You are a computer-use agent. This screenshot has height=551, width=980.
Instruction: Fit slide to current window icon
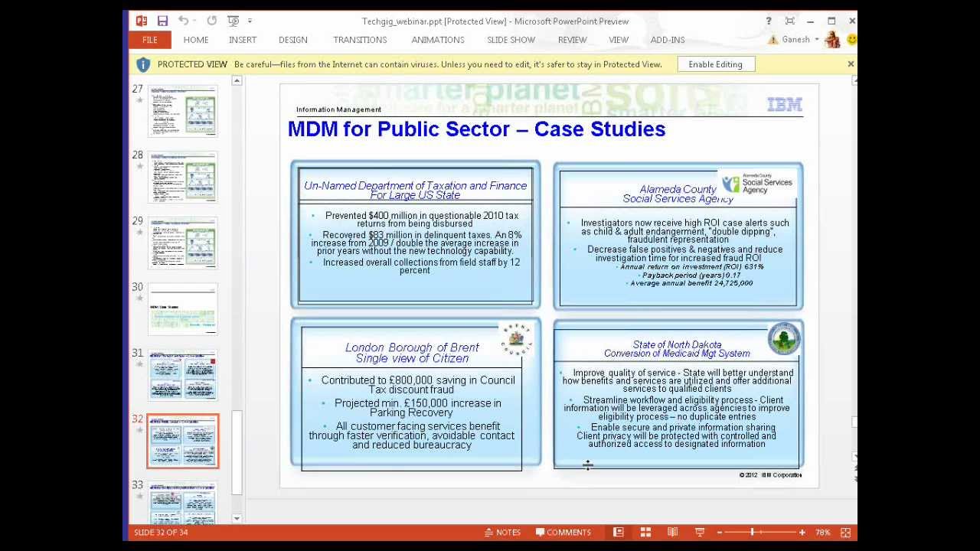click(846, 533)
